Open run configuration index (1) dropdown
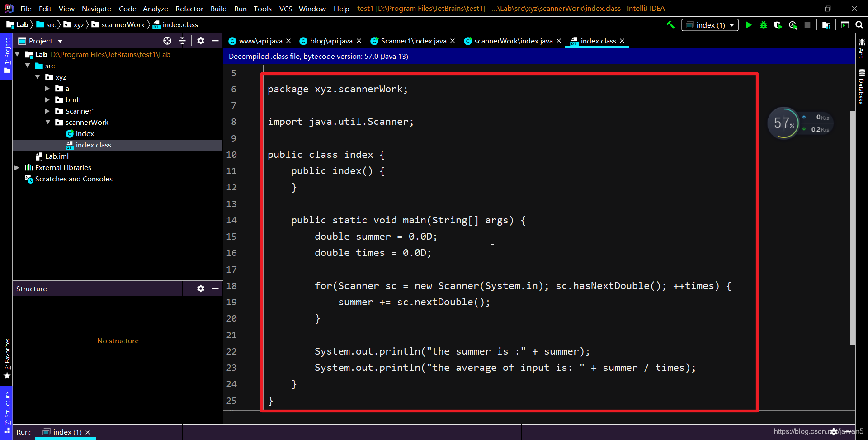Image resolution: width=868 pixels, height=440 pixels. tap(710, 25)
